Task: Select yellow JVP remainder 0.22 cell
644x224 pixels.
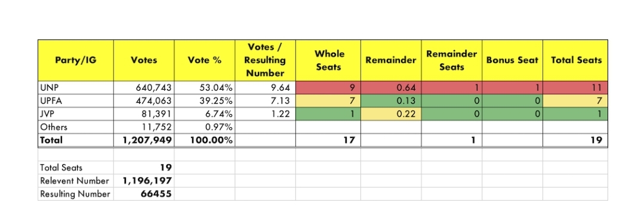Action: coord(391,113)
